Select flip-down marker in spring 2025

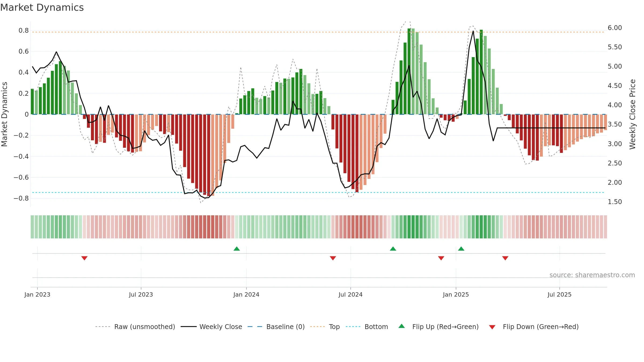(x=505, y=258)
